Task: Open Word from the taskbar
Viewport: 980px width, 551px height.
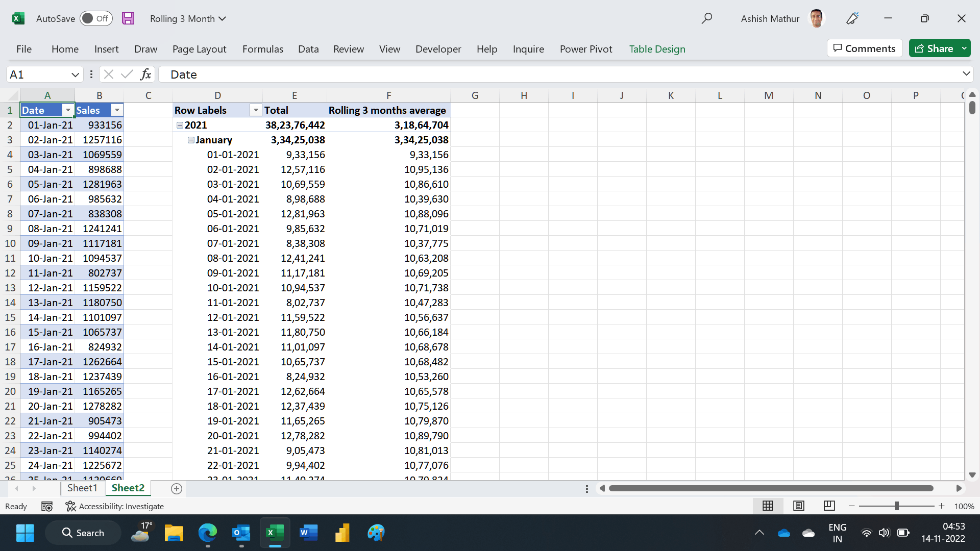Action: 308,533
